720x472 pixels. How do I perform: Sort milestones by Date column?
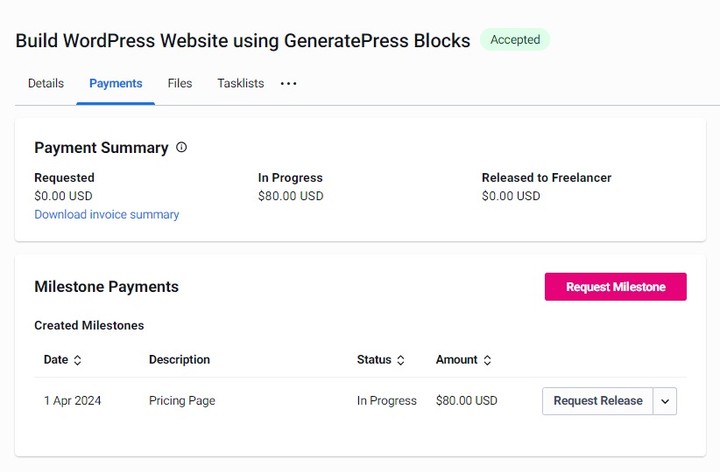[x=77, y=360]
